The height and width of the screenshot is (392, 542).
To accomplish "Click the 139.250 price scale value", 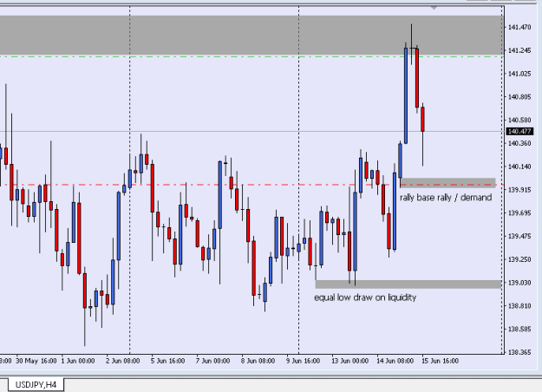I will tap(519, 259).
